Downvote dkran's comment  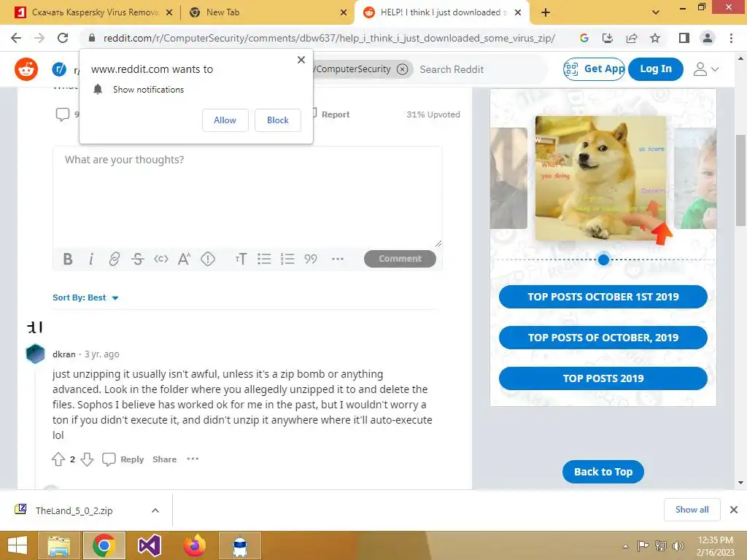[x=87, y=459]
